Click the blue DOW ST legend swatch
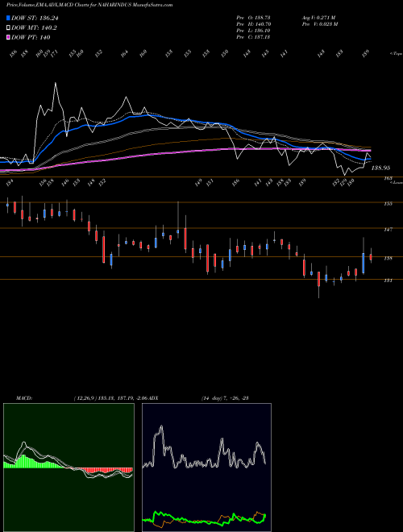Screen dimensions: 403x532 [8, 18]
